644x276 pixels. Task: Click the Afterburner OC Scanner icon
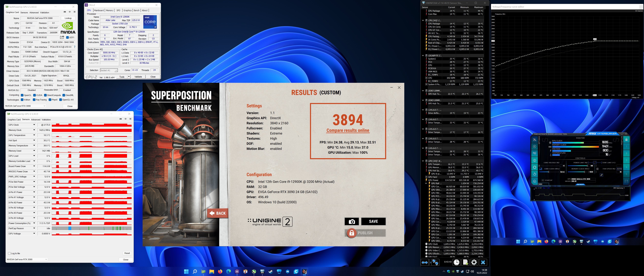(534, 153)
